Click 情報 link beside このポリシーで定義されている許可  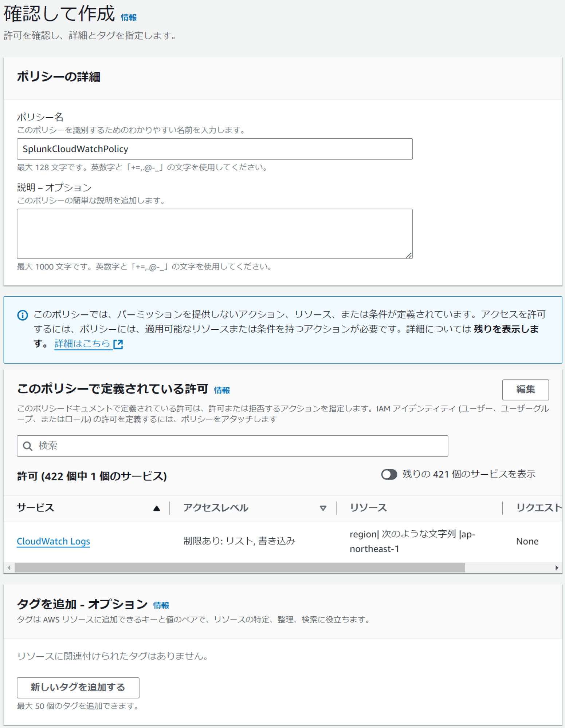pos(222,390)
